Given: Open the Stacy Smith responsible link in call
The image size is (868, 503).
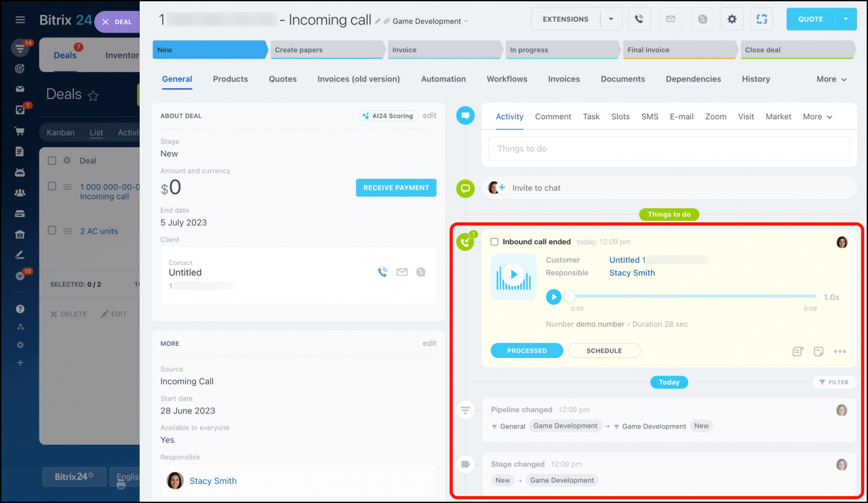Looking at the screenshot, I should click(632, 273).
